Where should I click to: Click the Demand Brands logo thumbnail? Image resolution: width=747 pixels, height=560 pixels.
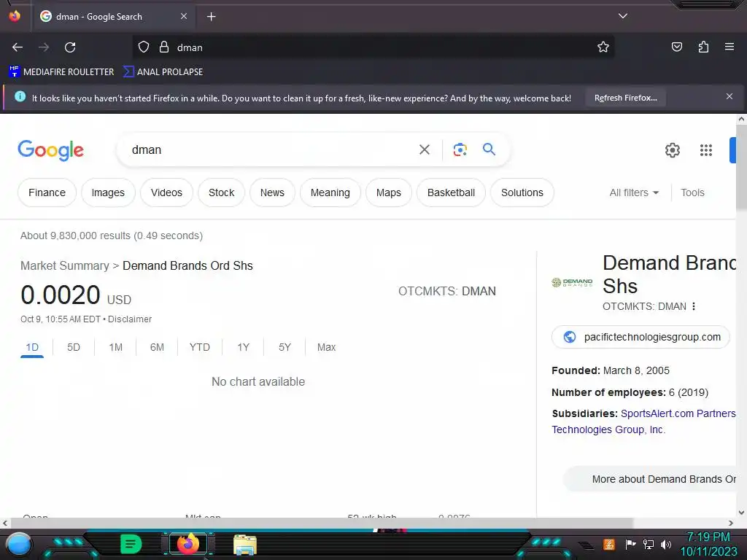(x=572, y=282)
